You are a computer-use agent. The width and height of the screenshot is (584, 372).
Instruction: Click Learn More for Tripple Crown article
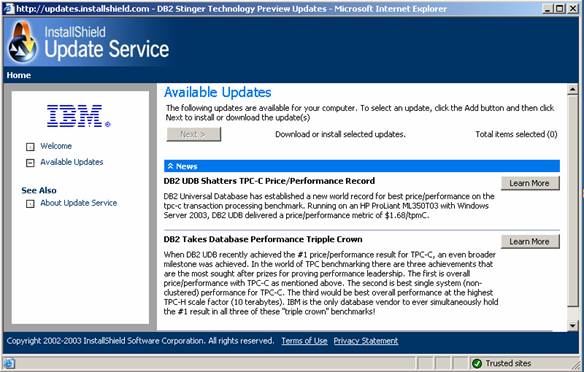point(530,242)
